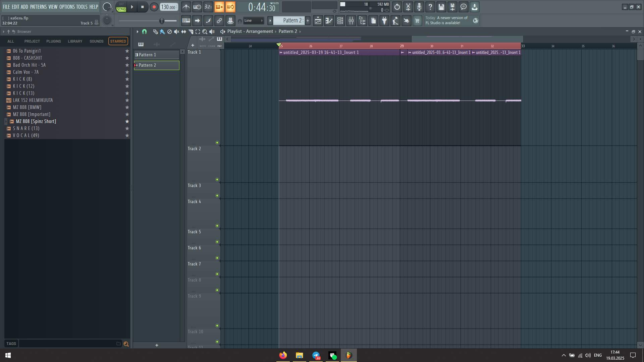The height and width of the screenshot is (362, 644).
Task: Toggle loop recording
Action: point(230,7)
